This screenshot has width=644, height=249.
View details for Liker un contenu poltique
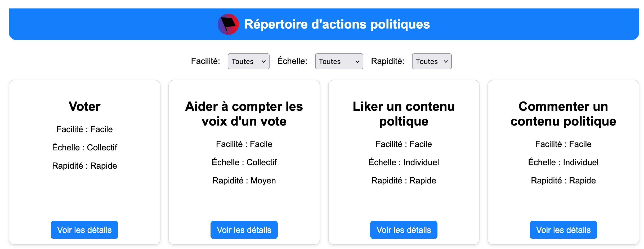point(404,230)
